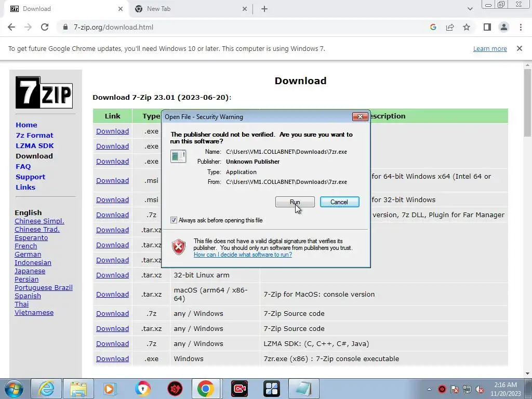The height and width of the screenshot is (399, 532).
Task: Switch language to German
Action: pos(28,255)
